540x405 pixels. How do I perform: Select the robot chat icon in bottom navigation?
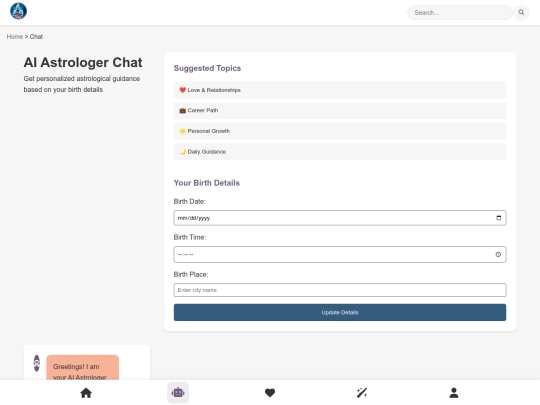point(178,393)
